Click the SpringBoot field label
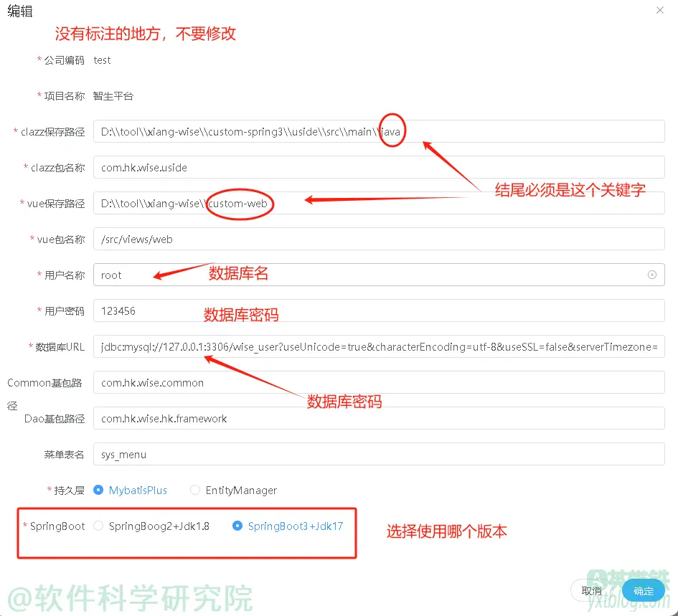The image size is (678, 616). (57, 526)
